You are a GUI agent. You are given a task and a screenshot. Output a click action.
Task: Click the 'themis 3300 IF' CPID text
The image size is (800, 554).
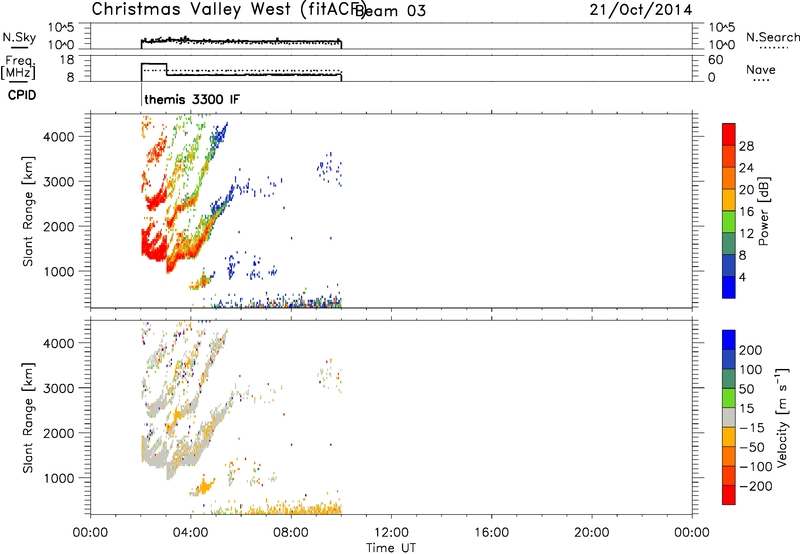click(192, 99)
